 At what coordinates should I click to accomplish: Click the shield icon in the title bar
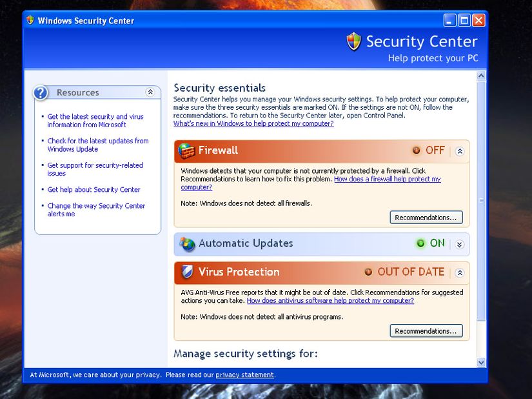click(30, 20)
